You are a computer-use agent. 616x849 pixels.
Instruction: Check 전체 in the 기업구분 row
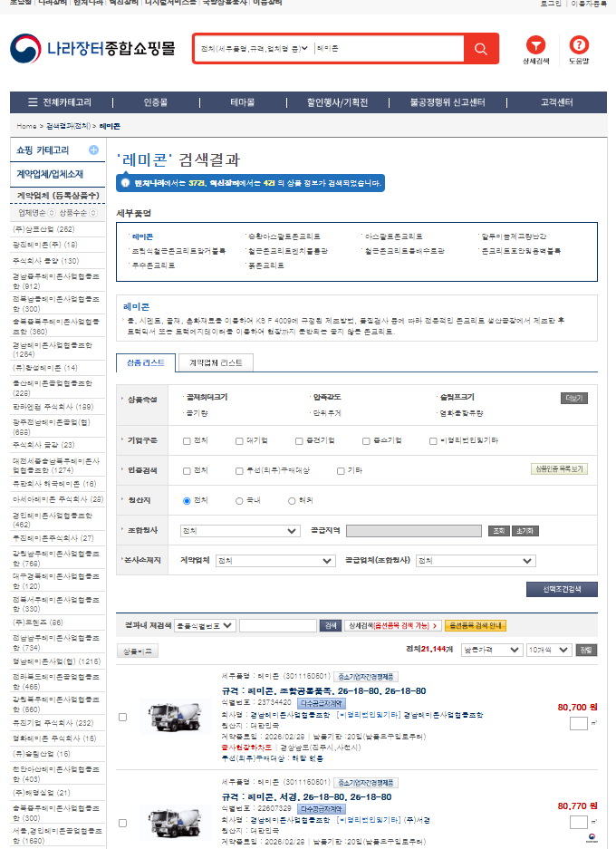click(187, 441)
